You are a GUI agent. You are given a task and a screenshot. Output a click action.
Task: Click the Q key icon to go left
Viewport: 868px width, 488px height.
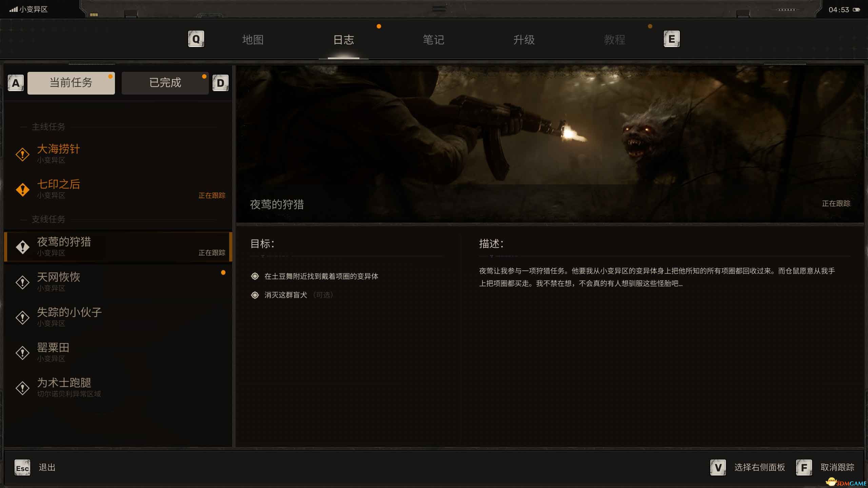[x=196, y=39]
